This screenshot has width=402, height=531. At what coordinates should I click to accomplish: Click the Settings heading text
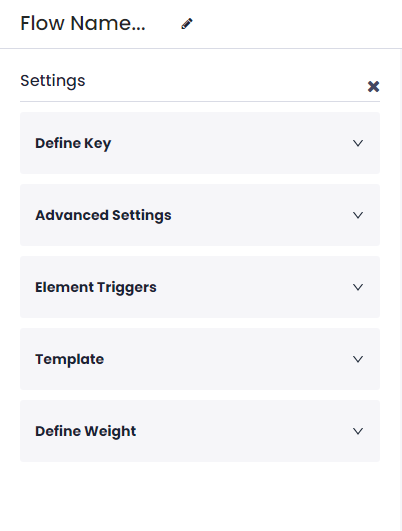click(x=53, y=81)
